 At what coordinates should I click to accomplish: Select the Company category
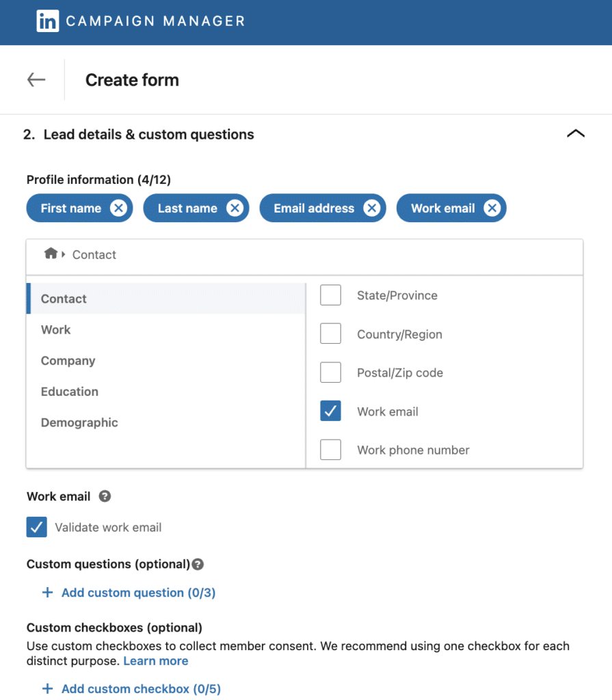click(x=68, y=360)
